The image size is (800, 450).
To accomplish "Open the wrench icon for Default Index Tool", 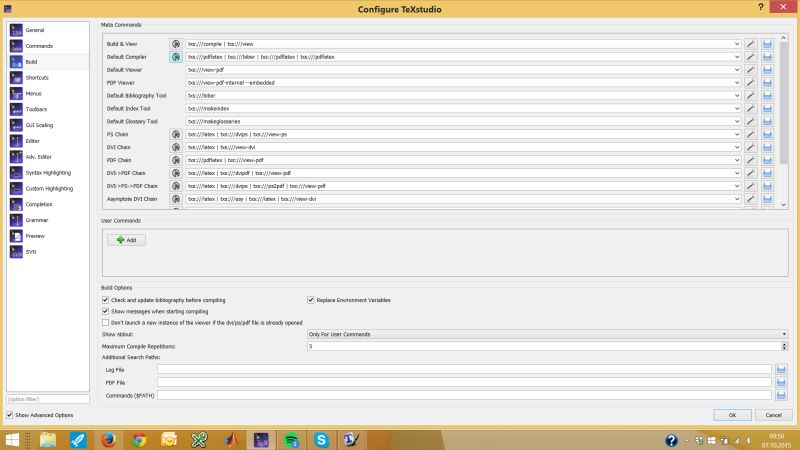I will click(x=751, y=109).
